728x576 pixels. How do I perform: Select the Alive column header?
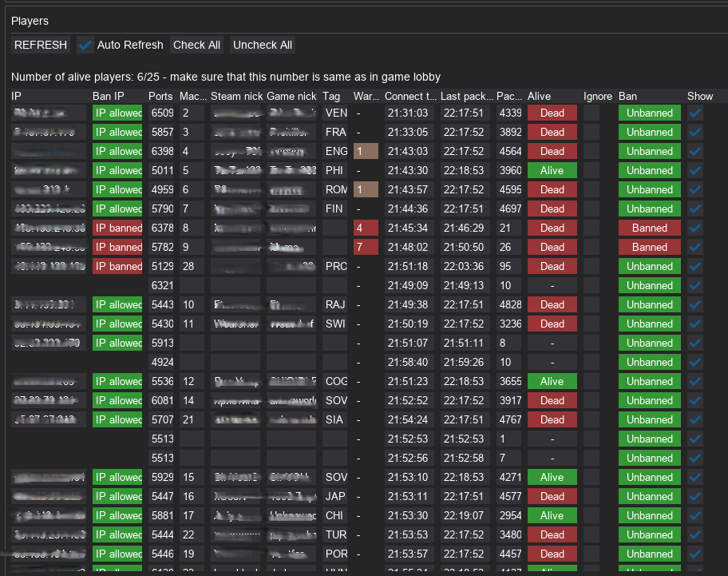[539, 96]
